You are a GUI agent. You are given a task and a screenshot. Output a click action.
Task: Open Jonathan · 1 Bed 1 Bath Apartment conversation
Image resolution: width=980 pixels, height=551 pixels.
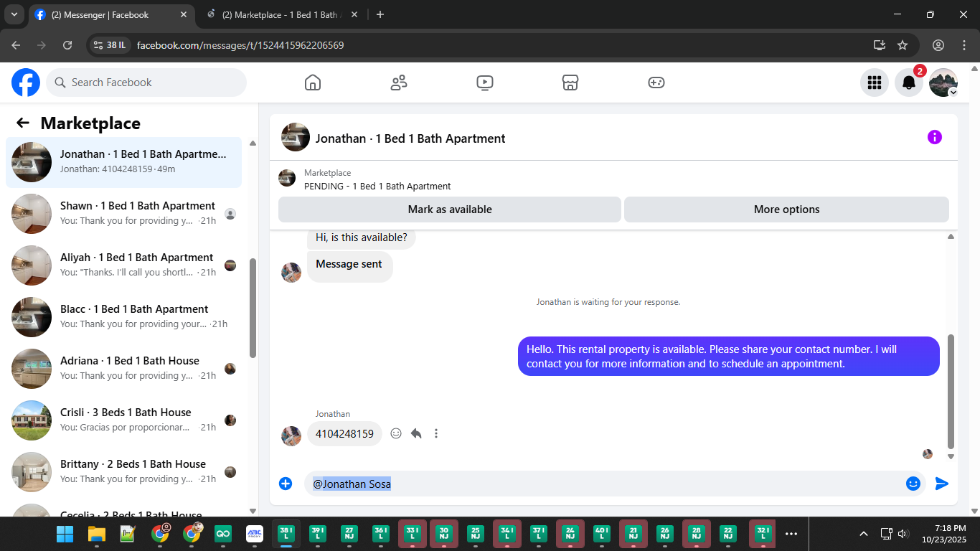(x=123, y=162)
